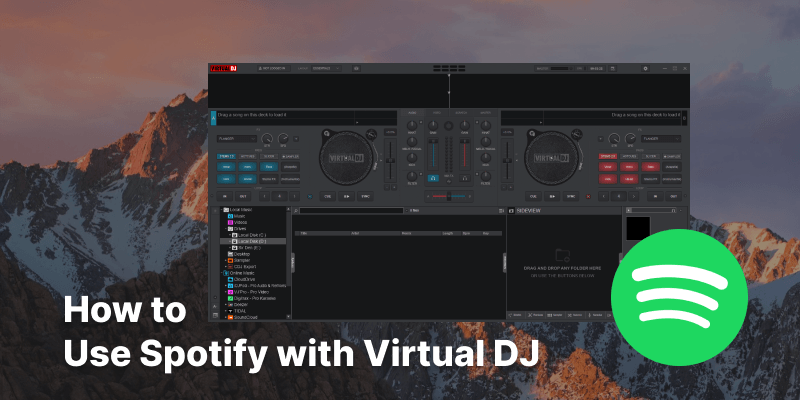Viewport: 800px width, 400px height.
Task: Click the bottom icon in the browser's left strip
Action: pos(215,315)
